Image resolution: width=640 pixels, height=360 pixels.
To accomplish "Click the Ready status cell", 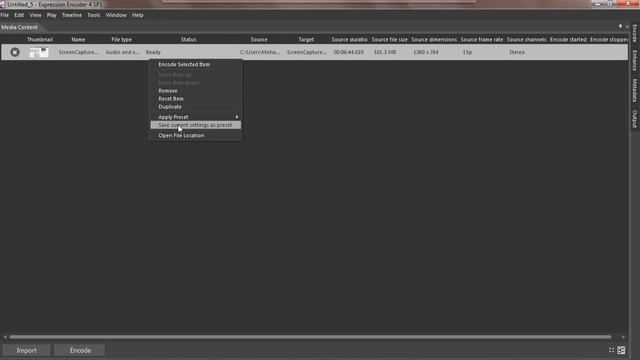I will click(153, 52).
